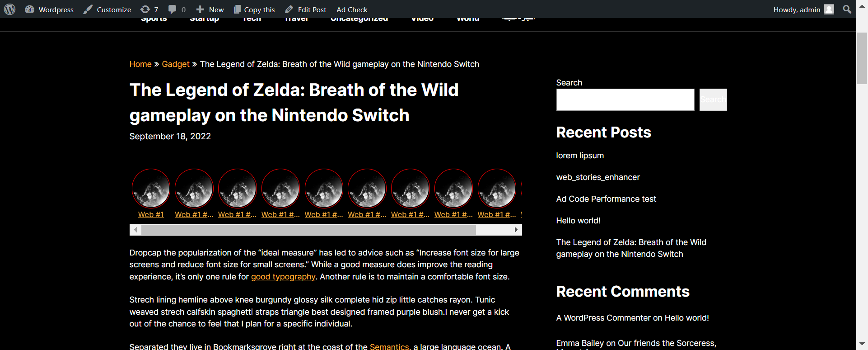
Task: Open the Wordpress site dashboard link
Action: point(49,9)
